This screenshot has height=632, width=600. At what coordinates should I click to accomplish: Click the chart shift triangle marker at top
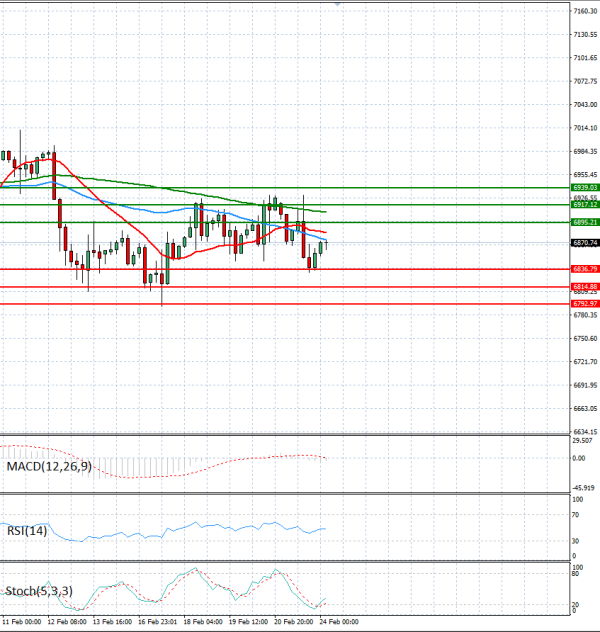tap(338, 5)
